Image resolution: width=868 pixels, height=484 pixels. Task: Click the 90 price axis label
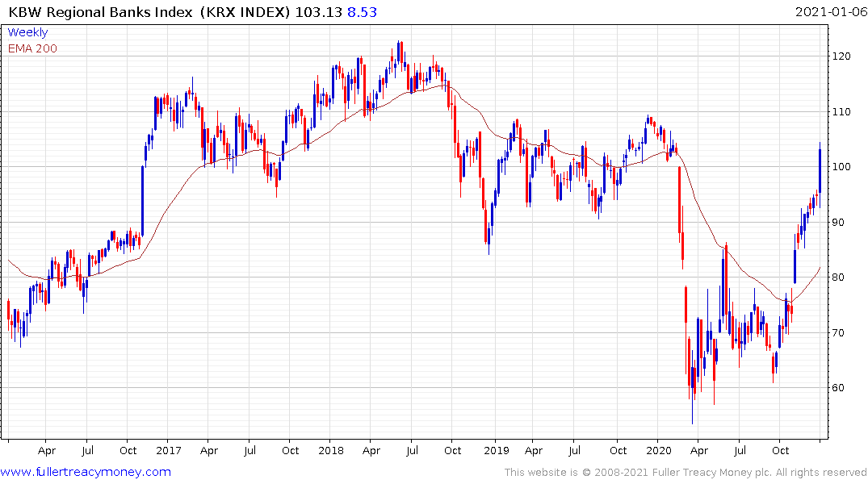pos(837,223)
